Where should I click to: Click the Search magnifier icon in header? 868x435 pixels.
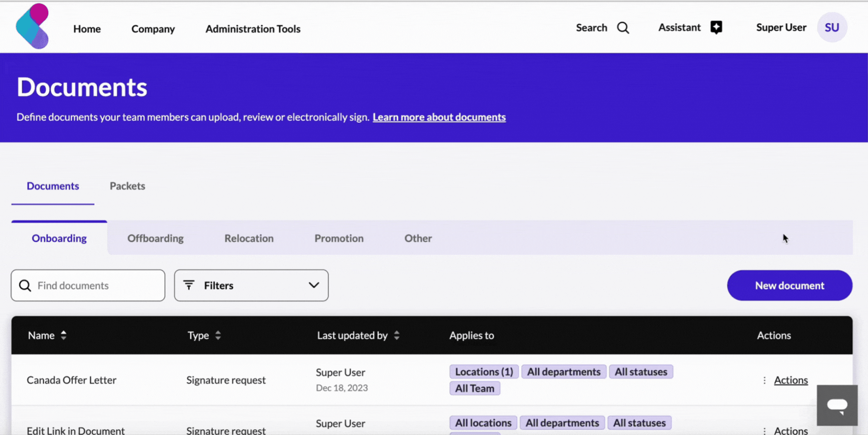(623, 28)
